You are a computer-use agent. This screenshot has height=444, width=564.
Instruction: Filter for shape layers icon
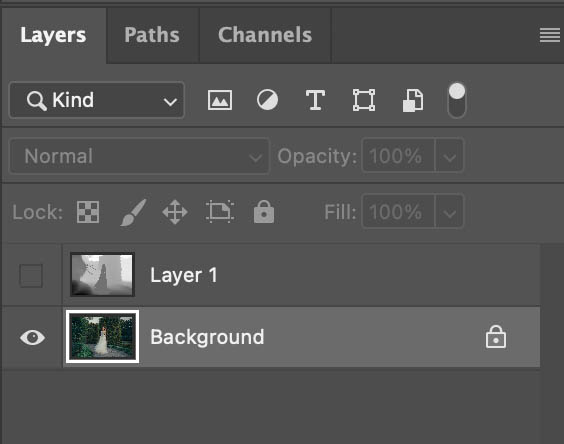click(x=364, y=100)
